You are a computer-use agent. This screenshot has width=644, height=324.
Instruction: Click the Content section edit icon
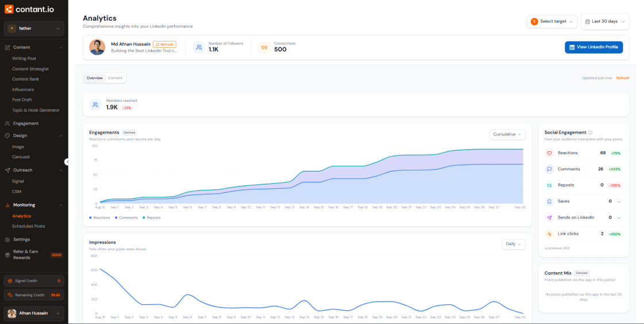7,47
